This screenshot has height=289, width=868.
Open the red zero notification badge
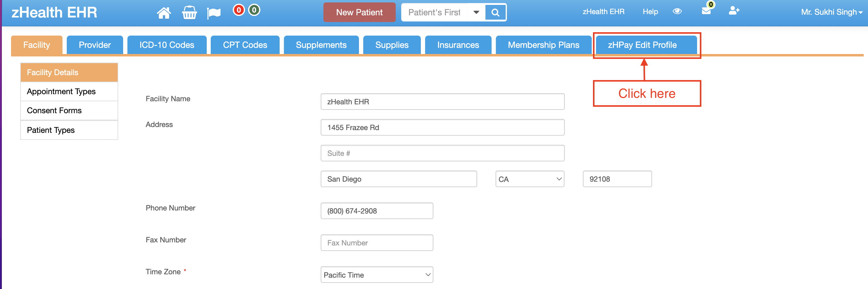pyautogui.click(x=239, y=10)
